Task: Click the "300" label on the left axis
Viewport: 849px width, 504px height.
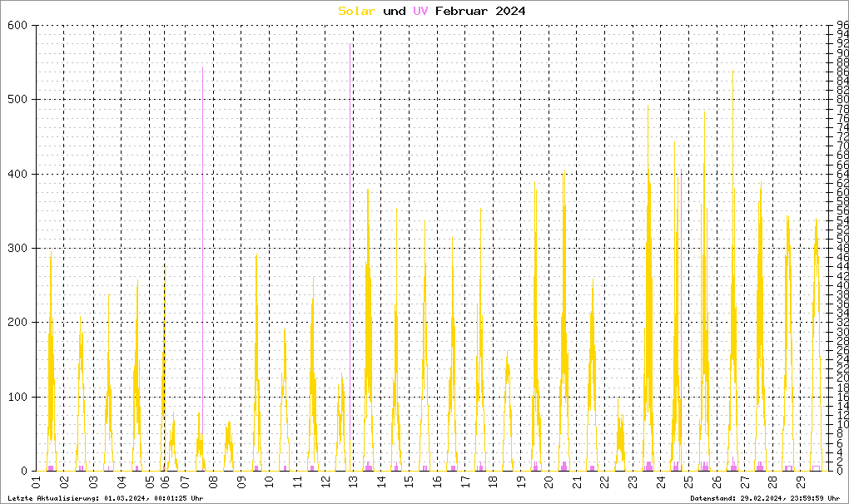Action: pos(18,249)
